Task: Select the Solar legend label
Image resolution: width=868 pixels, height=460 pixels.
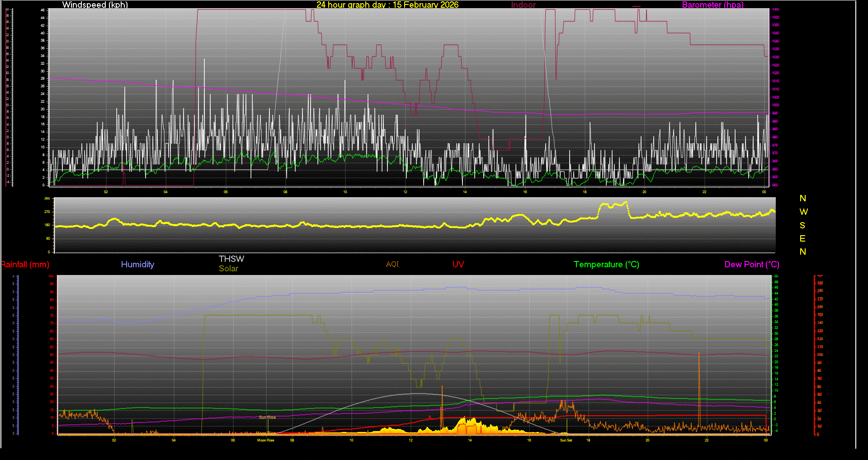Action: [x=228, y=268]
